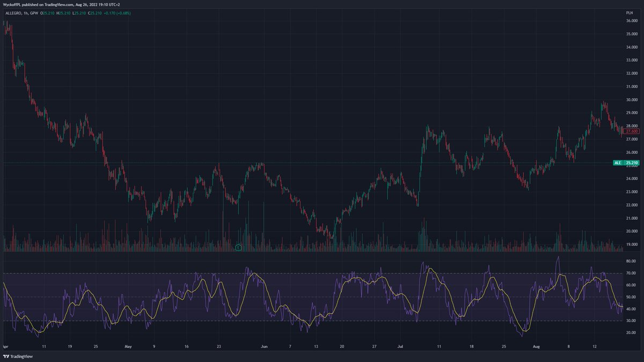The image size is (644, 362).
Task: Click 19.000 on the price axis
Action: (631, 245)
